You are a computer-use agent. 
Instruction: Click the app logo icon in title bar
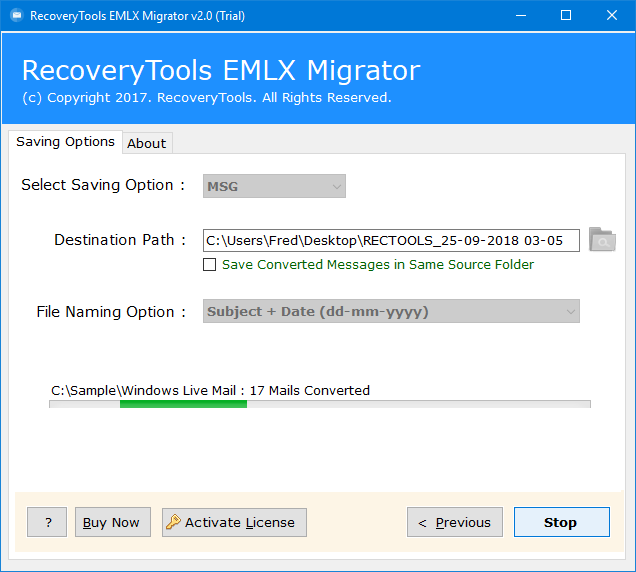17,15
